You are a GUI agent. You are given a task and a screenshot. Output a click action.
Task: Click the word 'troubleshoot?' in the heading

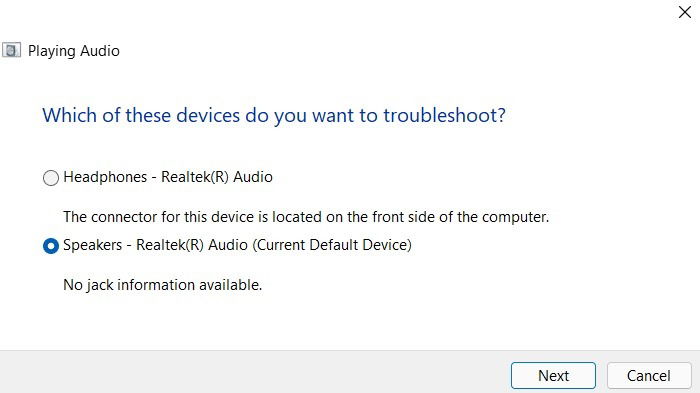445,115
